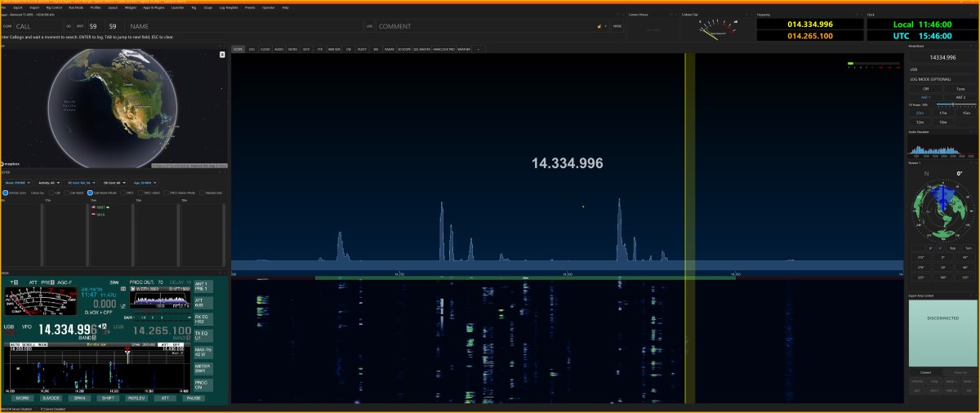This screenshot has height=413, width=980.
Task: Click the METER SWR rig button
Action: (202, 368)
